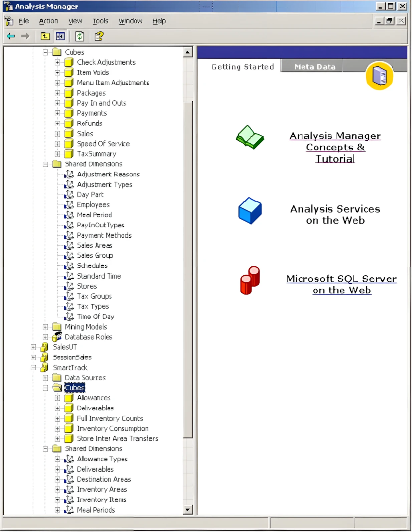
Task: Open the Tools menu
Action: tap(100, 21)
